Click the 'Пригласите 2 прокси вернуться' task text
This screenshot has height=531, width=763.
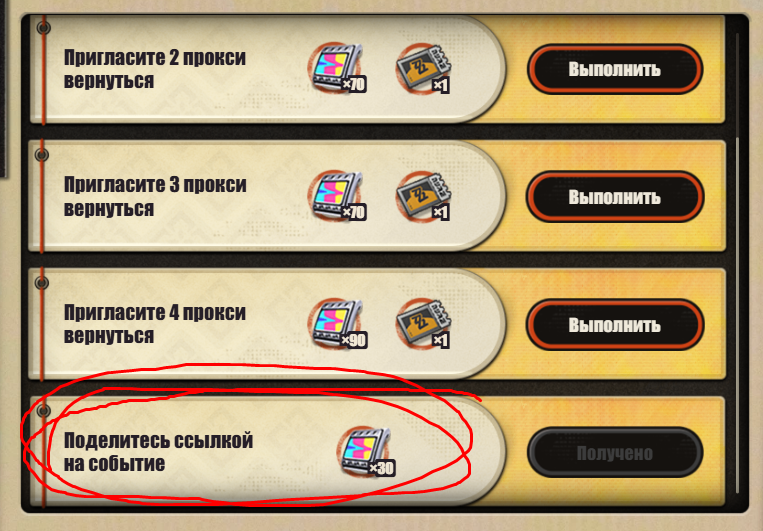point(155,69)
